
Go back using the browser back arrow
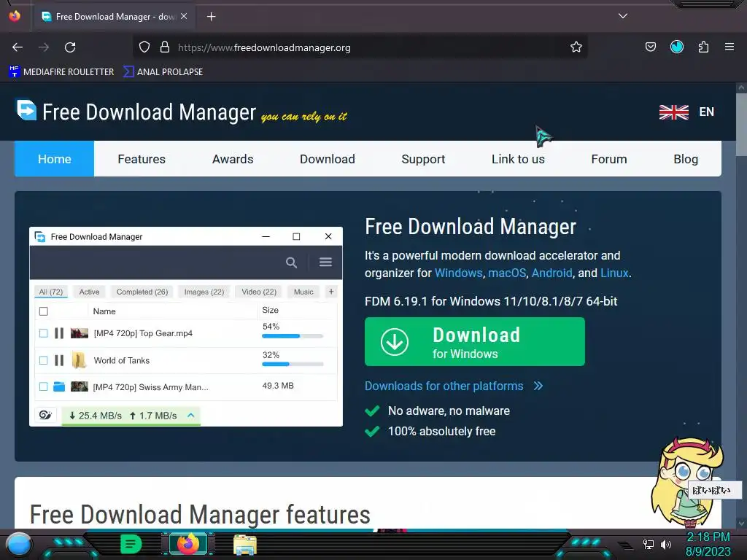[x=18, y=47]
